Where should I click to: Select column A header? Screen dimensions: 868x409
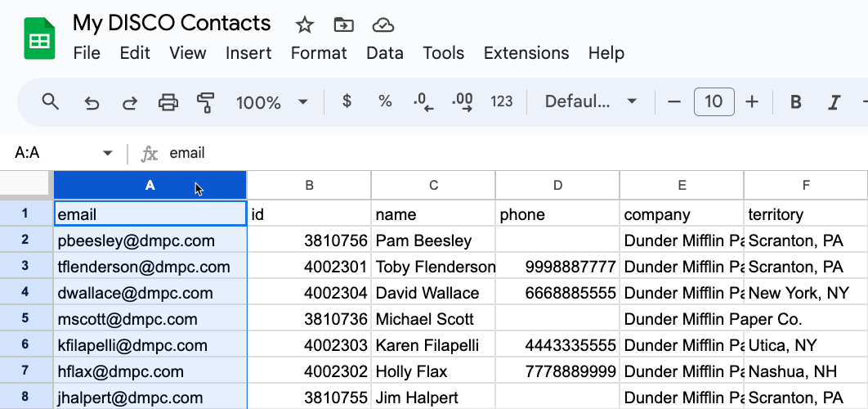(150, 186)
